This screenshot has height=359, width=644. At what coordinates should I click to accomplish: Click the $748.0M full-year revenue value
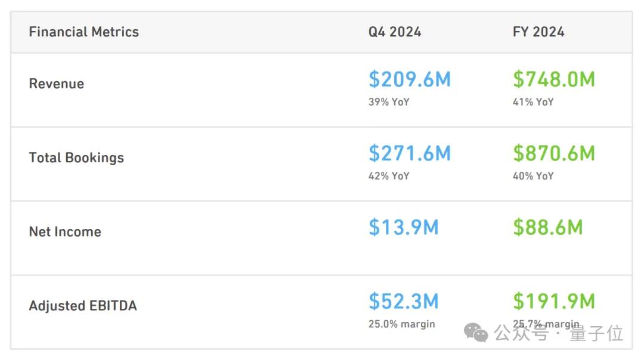[553, 79]
